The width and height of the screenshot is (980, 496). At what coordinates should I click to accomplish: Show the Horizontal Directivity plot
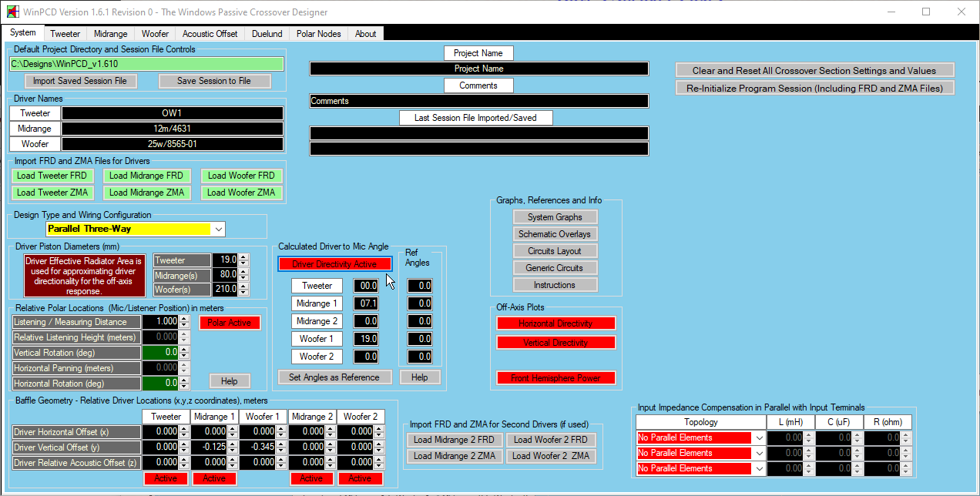point(555,323)
